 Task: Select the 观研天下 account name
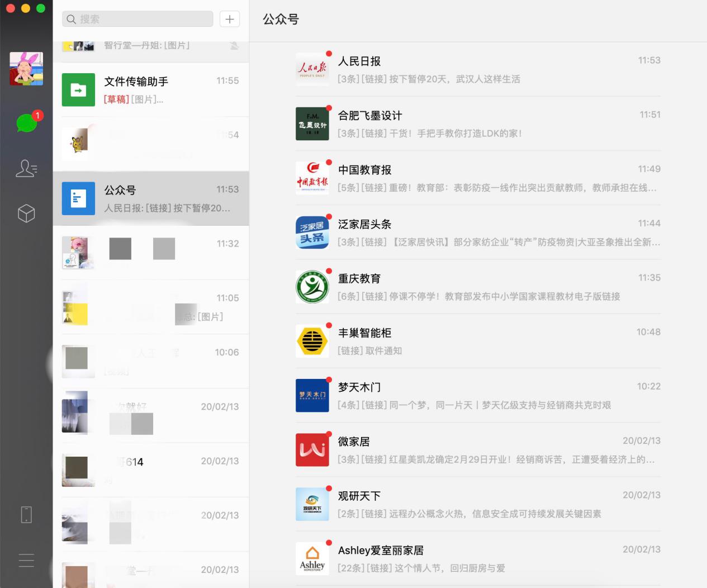[x=359, y=495]
